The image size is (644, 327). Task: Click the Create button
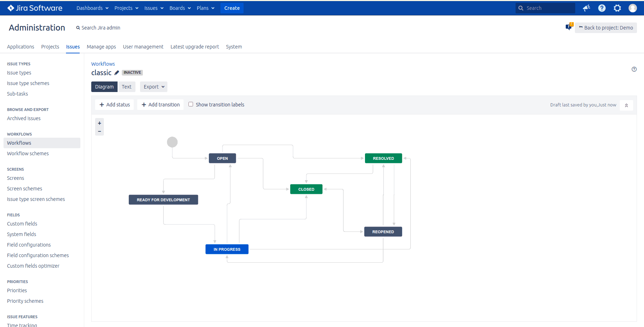232,8
